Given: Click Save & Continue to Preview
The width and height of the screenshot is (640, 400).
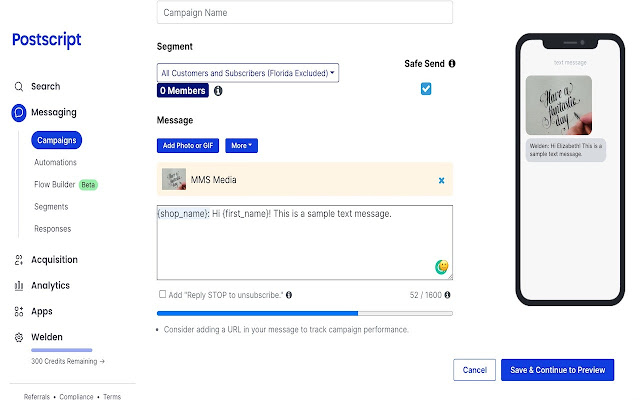Looking at the screenshot, I should pyautogui.click(x=557, y=370).
